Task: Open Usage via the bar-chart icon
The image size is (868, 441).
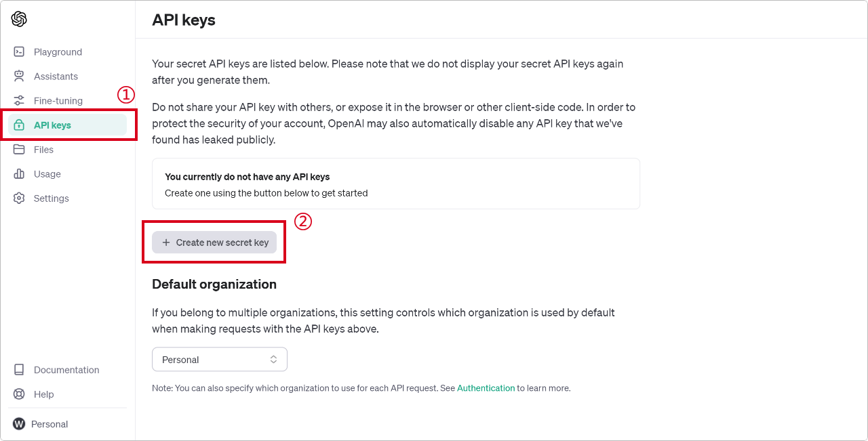Action: (19, 173)
